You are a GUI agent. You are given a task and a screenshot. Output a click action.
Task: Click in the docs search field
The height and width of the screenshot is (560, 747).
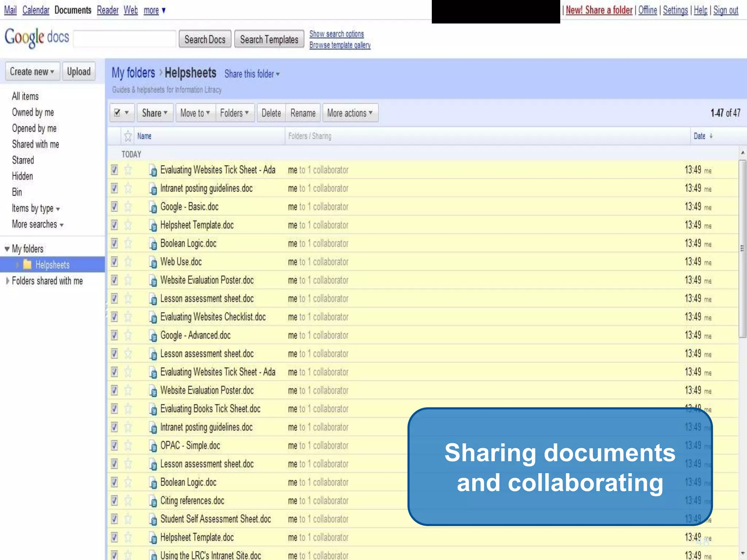tap(125, 39)
